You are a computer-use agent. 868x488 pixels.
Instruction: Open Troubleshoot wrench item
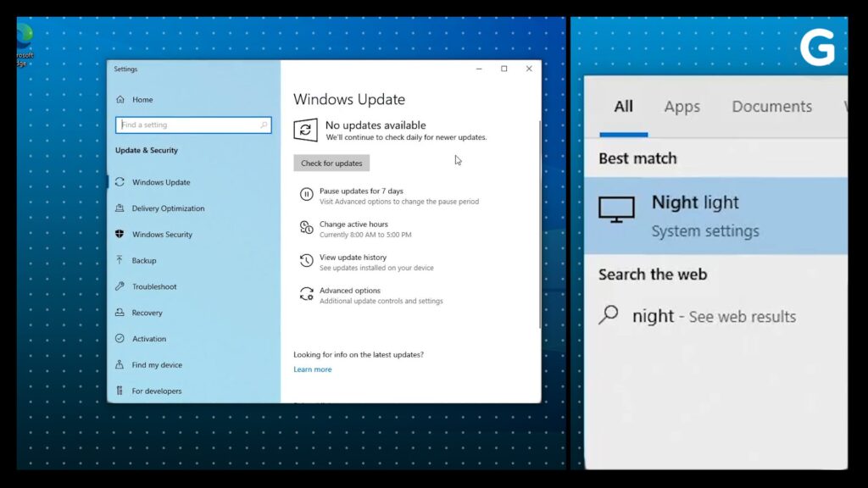(x=153, y=286)
